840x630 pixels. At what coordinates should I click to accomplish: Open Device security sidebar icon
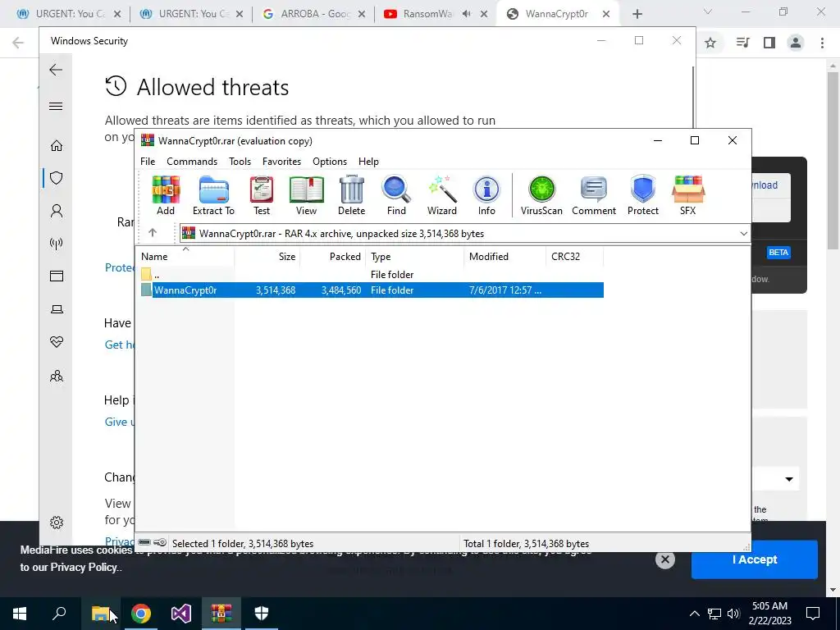point(57,309)
